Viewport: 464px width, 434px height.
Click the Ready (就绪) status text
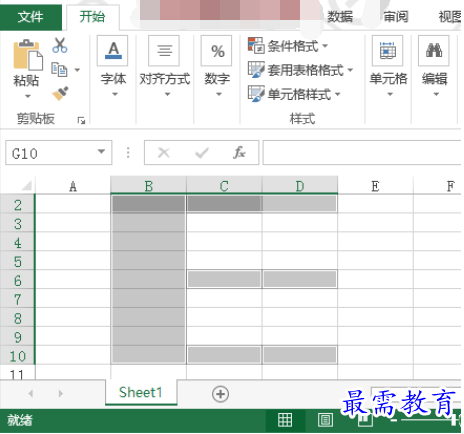[x=20, y=420]
